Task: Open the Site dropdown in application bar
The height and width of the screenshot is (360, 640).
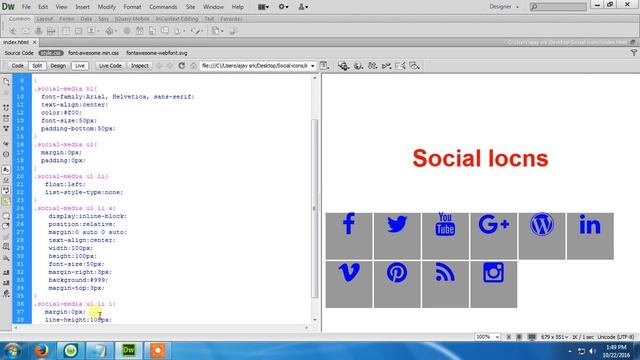Action: tap(303, 7)
